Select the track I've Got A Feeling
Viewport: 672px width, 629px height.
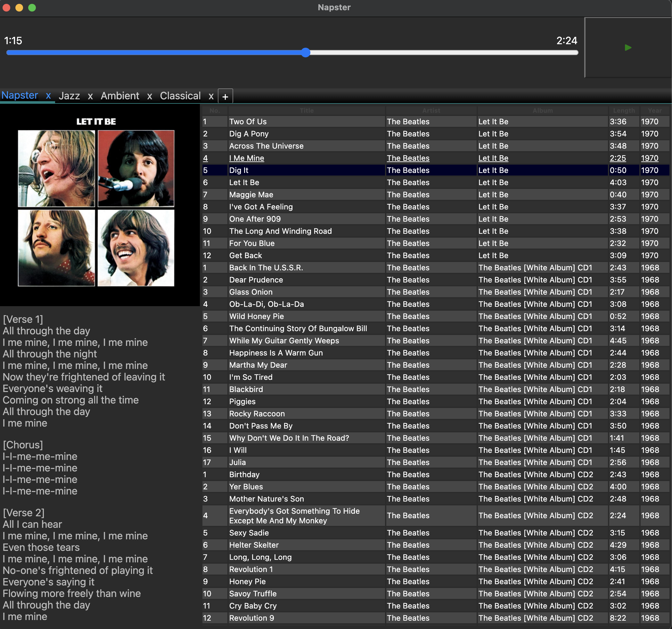click(x=435, y=207)
